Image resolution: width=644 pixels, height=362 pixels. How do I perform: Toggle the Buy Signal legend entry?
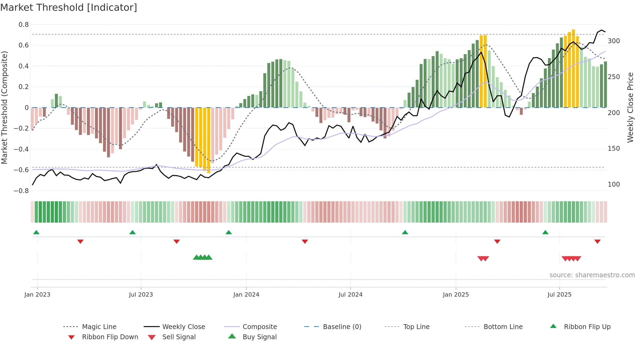pyautogui.click(x=252, y=337)
